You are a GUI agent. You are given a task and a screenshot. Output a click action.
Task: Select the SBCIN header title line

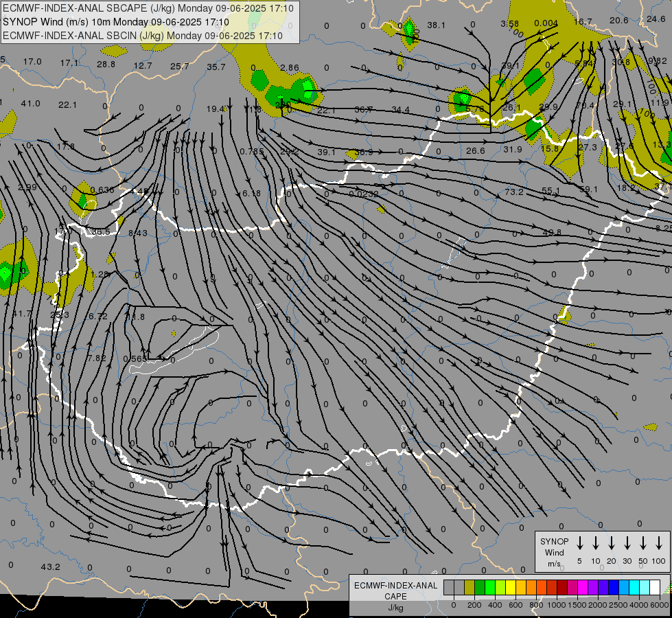point(143,36)
